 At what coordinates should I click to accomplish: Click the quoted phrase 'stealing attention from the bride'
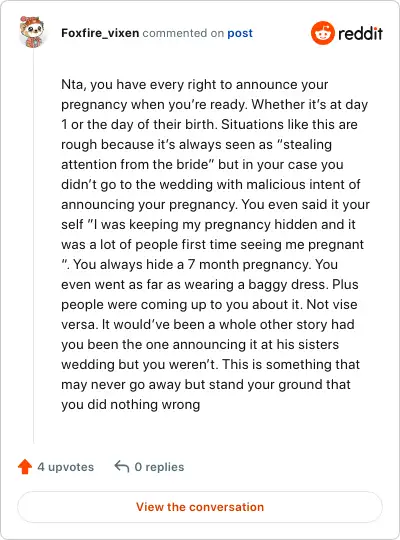tap(196, 154)
